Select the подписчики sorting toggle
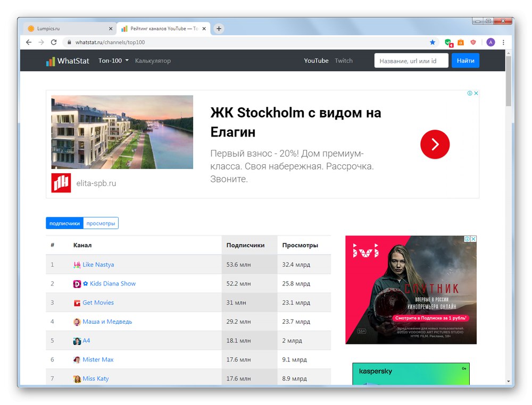 (64, 223)
